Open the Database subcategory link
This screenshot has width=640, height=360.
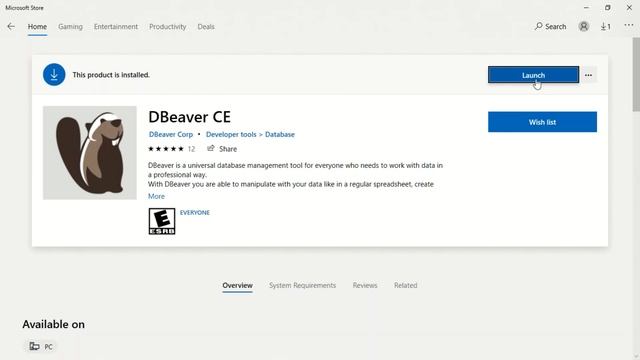[x=280, y=134]
